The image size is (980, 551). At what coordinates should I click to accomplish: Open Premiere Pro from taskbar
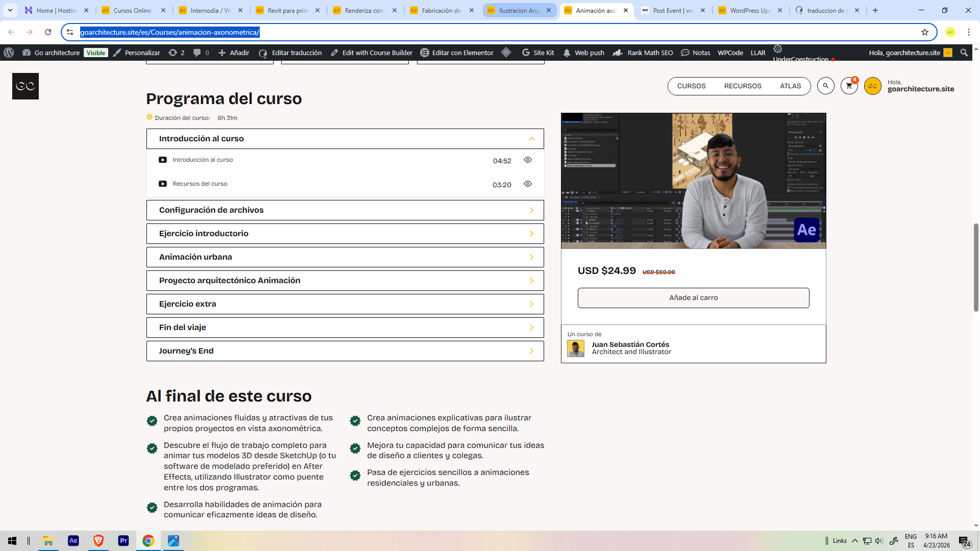[123, 541]
